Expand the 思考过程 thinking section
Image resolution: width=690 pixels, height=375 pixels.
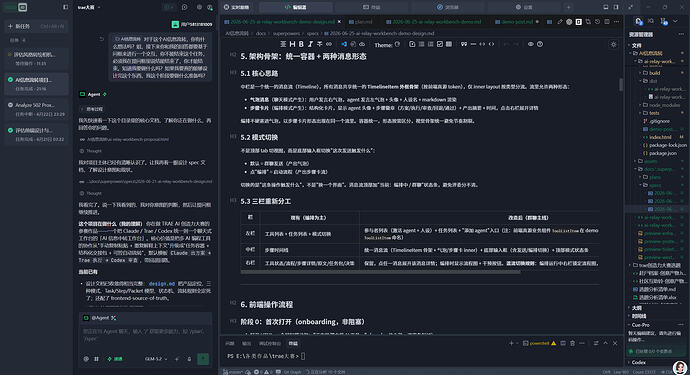click(92, 109)
